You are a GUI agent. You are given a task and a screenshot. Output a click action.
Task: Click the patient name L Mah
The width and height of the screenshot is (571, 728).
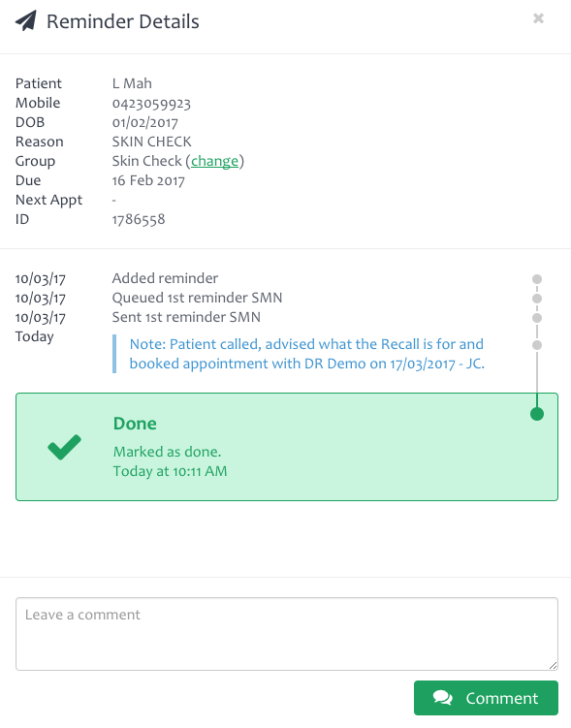coord(132,83)
